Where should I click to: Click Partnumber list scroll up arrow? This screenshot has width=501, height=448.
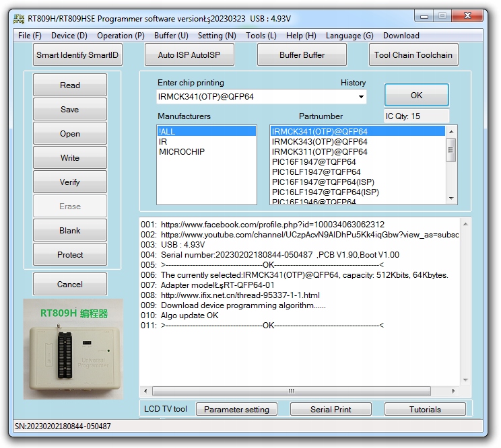pos(451,131)
